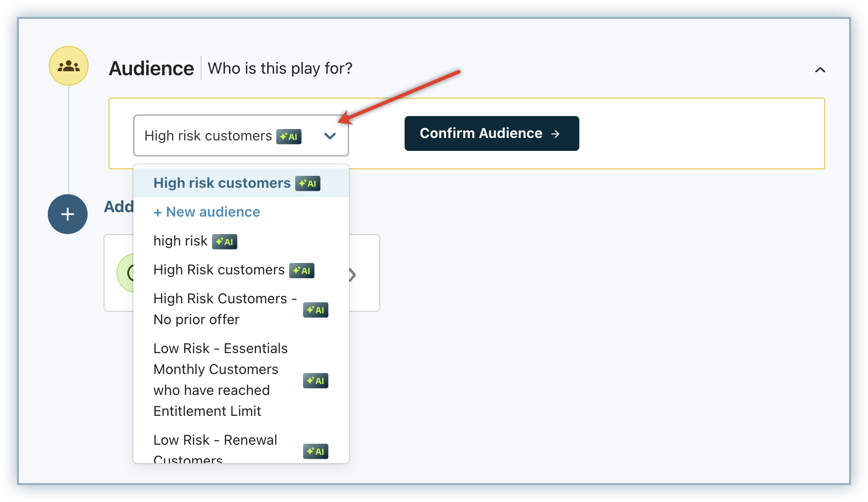Click the arrow icon inside Confirm Audience button
868x502 pixels.
(x=556, y=133)
